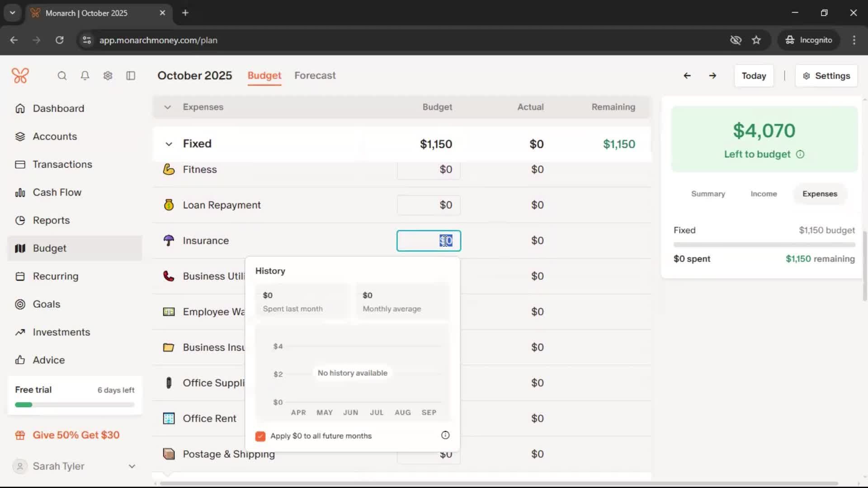868x488 pixels.
Task: Toggle sidebar collapse icon
Action: click(x=131, y=75)
